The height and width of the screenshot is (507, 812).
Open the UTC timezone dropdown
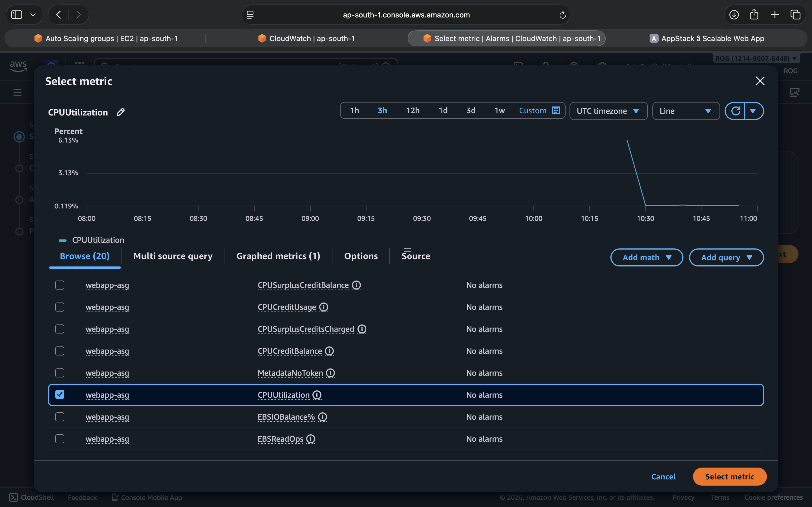[x=608, y=111]
